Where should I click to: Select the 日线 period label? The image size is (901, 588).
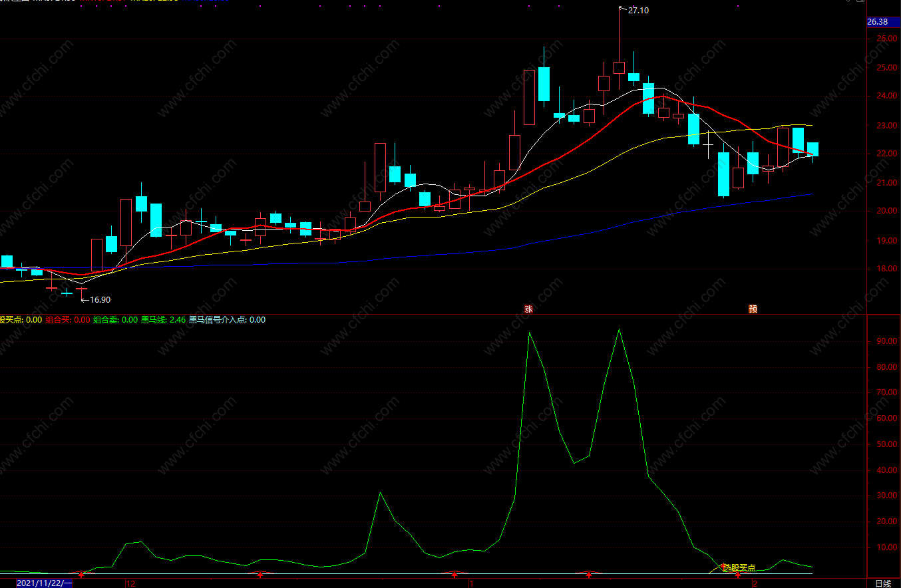[883, 583]
